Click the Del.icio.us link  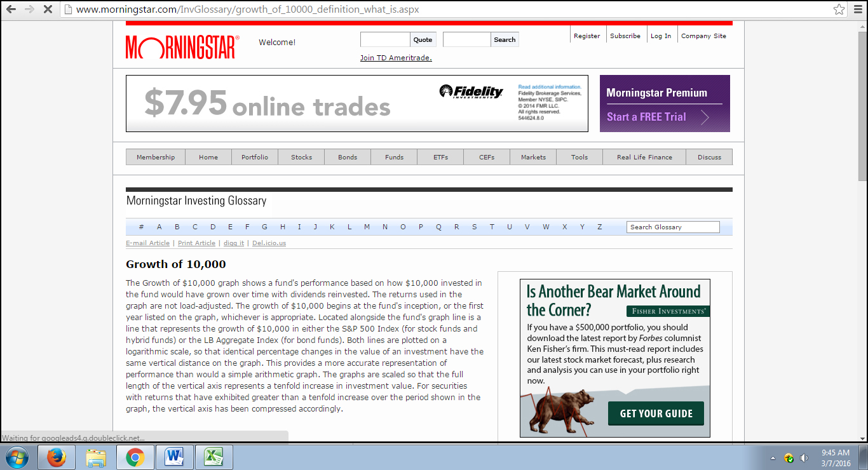[x=269, y=243]
